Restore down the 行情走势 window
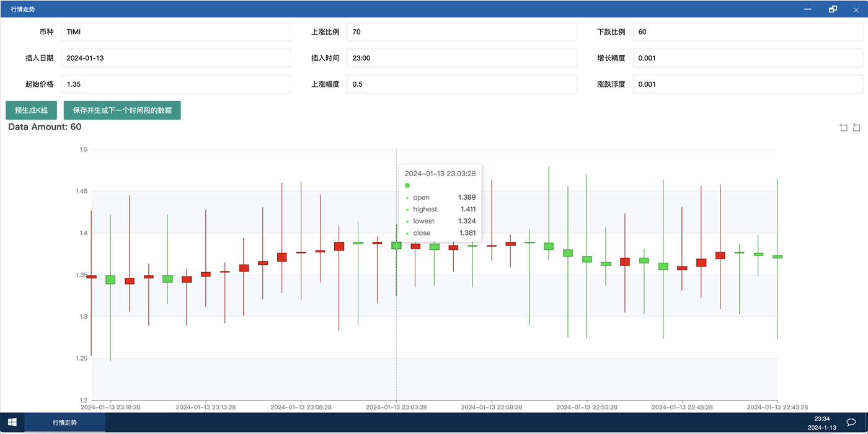The image size is (868, 434). [x=833, y=9]
